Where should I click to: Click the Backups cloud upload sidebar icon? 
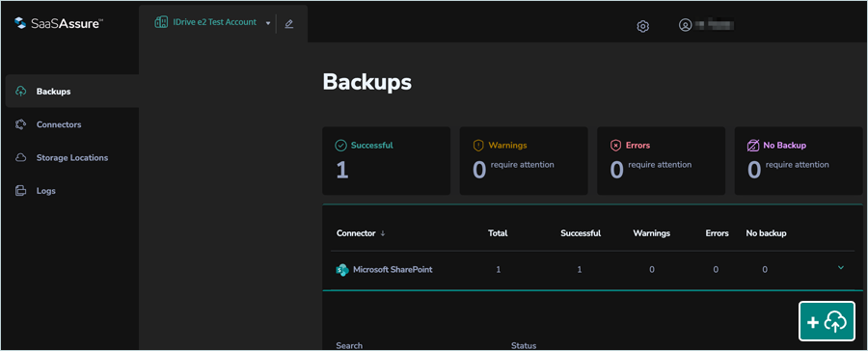[20, 92]
